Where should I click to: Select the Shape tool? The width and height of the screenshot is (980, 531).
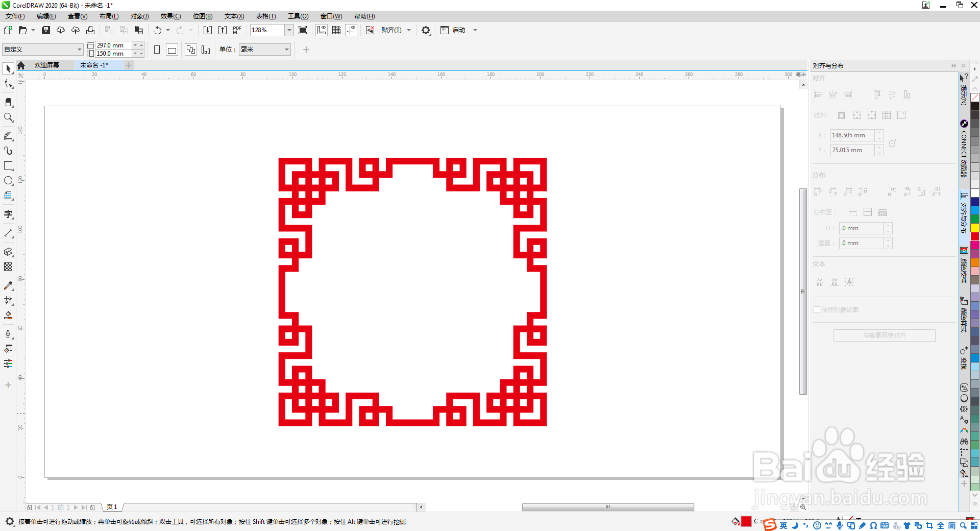tap(8, 84)
